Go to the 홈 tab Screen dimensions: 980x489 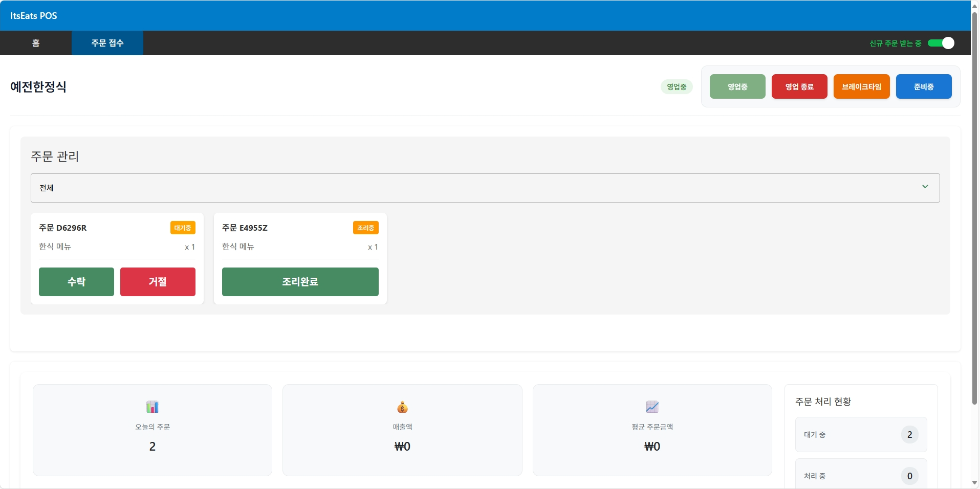pos(36,43)
